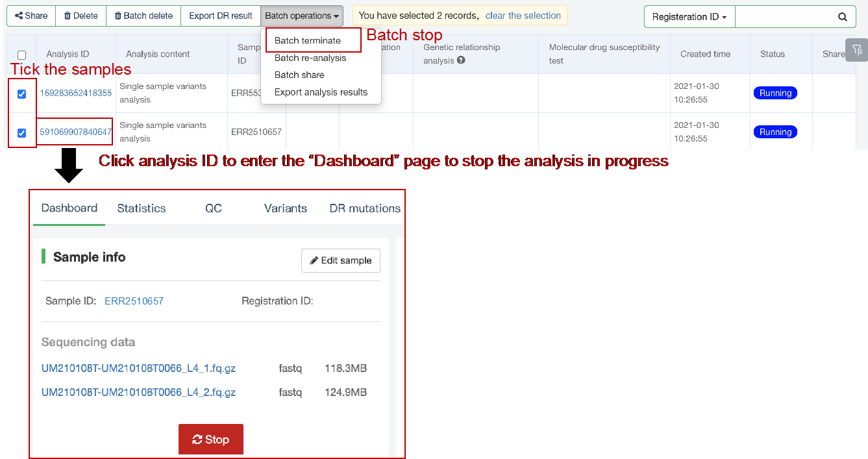The image size is (868, 459).
Task: Uncheck the row for analysis 591069907840647
Action: 22,133
